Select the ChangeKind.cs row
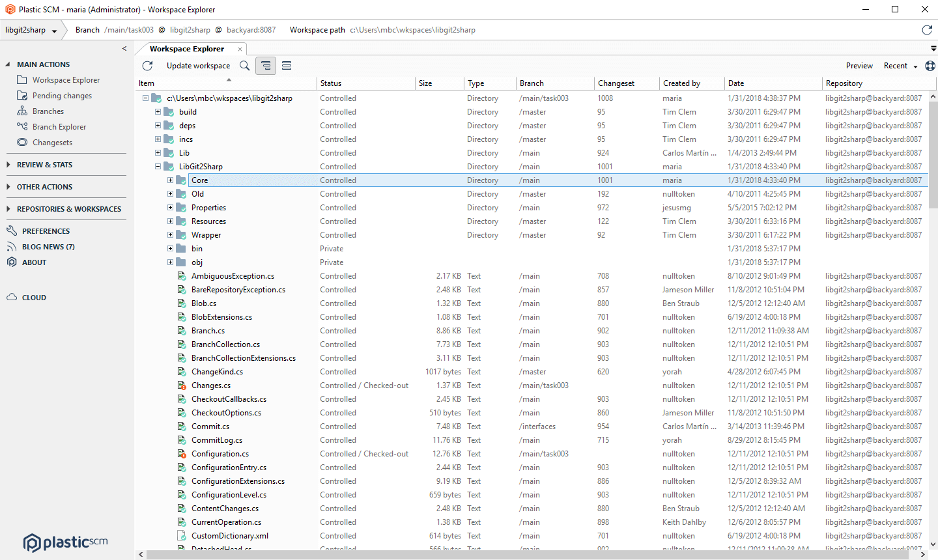This screenshot has height=560, width=938. [x=533, y=372]
